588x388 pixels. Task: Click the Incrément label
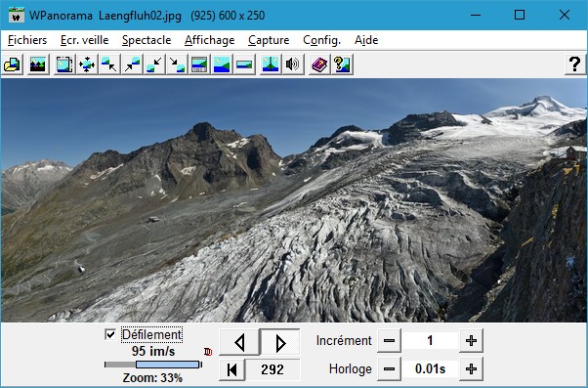pos(344,341)
